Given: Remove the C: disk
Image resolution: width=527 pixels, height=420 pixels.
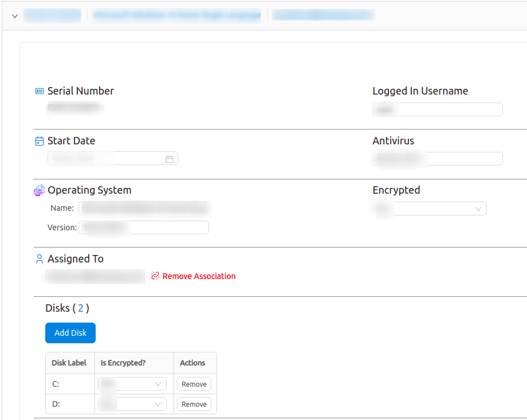Looking at the screenshot, I should pos(194,384).
